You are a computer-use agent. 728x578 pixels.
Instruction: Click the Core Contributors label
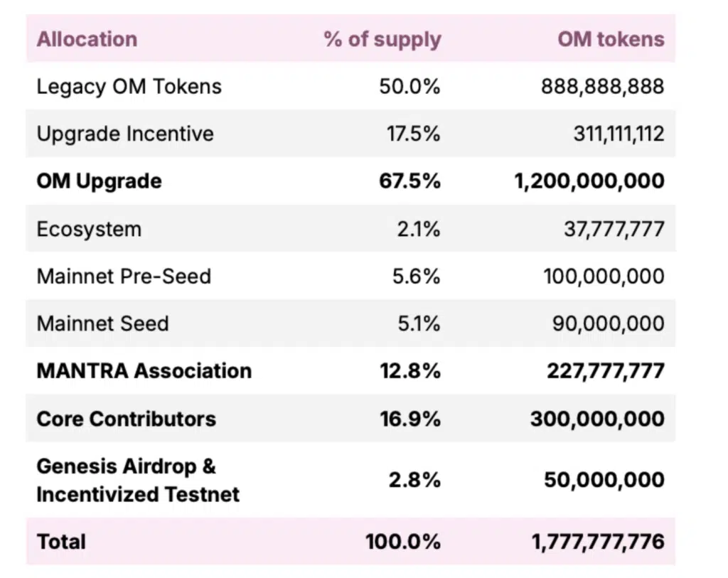[126, 419]
